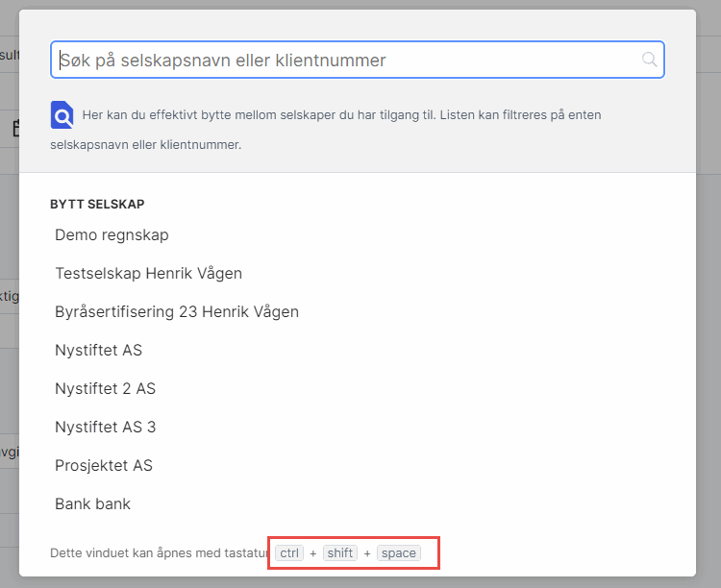Click the BYTT SELSKAP heading
The height and width of the screenshot is (588, 721).
tap(97, 204)
